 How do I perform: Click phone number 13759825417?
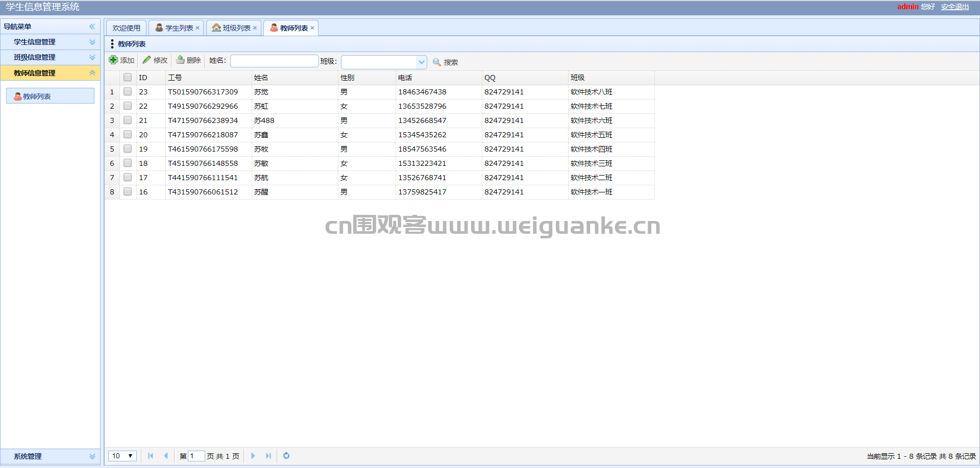422,192
